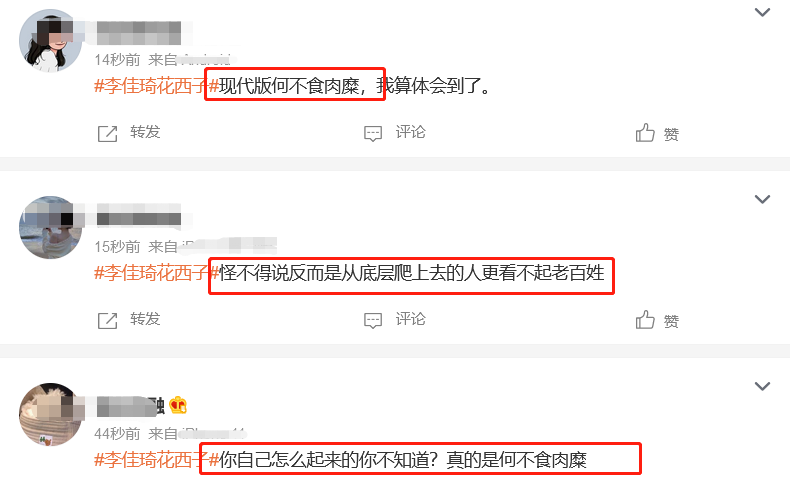The height and width of the screenshot is (484, 790).
Task: Expand the first post's chevron menu
Action: pos(762,12)
